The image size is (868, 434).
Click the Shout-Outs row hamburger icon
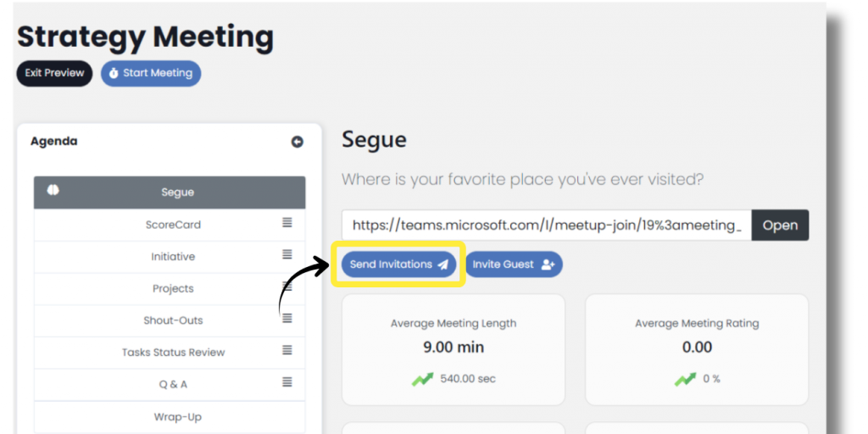(x=287, y=319)
